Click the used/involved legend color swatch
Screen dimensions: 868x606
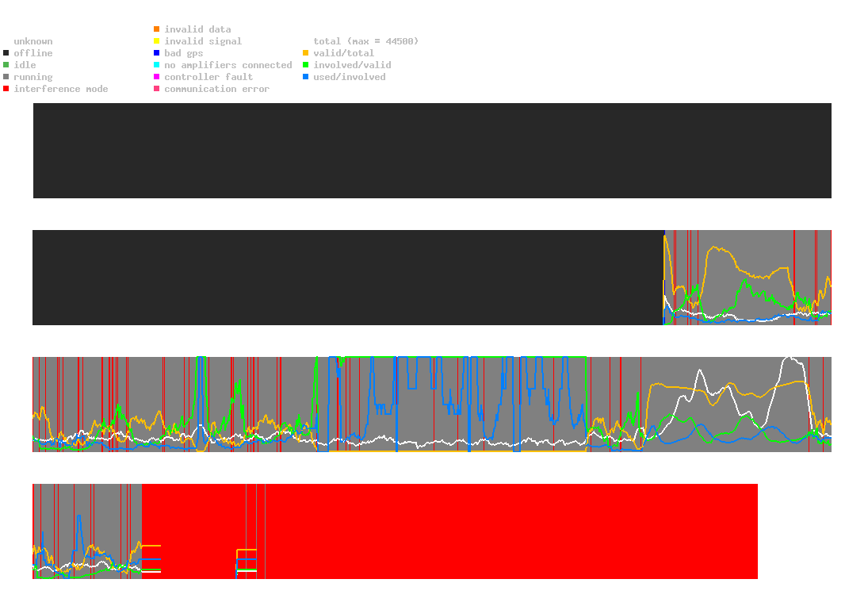[305, 77]
